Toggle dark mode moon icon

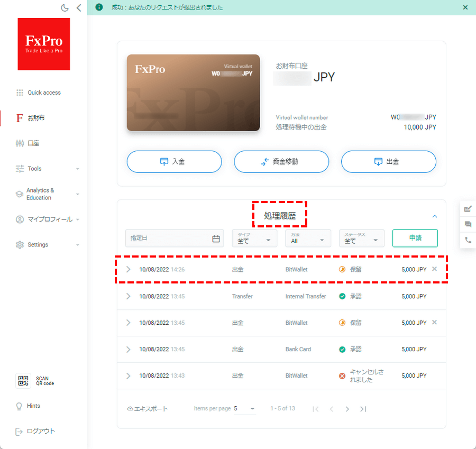(x=65, y=7)
